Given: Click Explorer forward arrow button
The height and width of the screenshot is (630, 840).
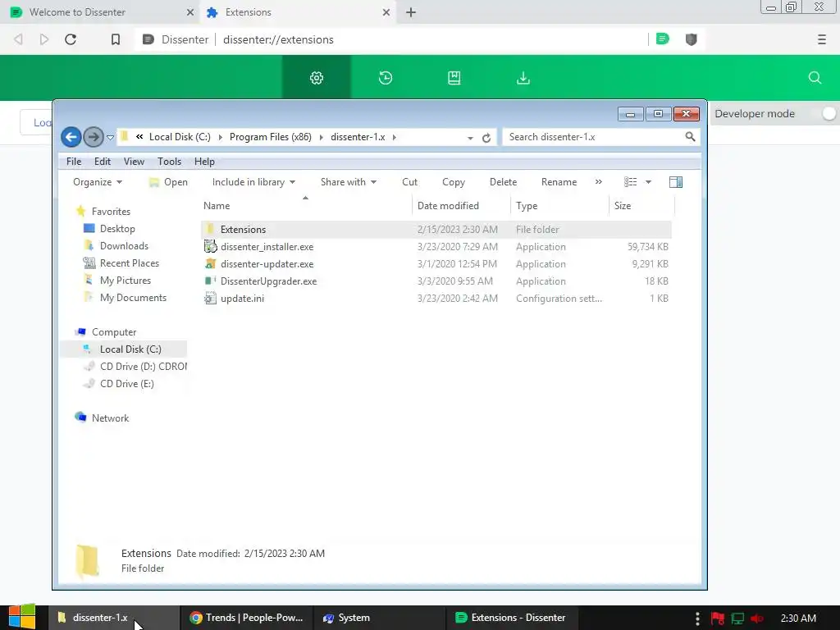Looking at the screenshot, I should point(94,137).
